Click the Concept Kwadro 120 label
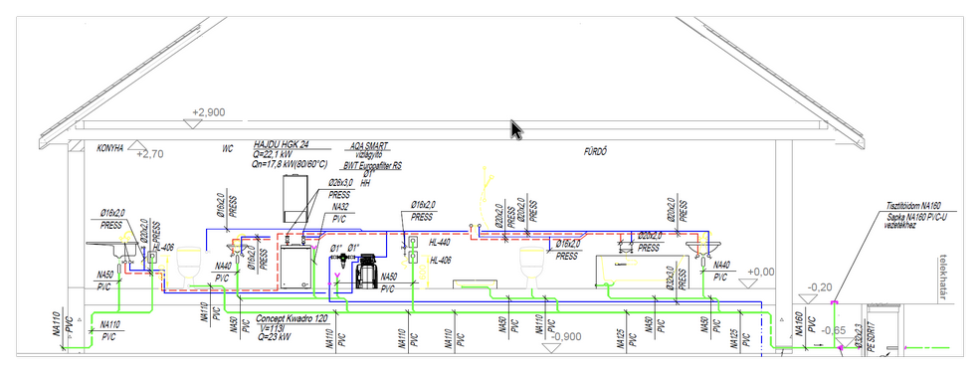This screenshot has height=373, width=980. coord(292,318)
